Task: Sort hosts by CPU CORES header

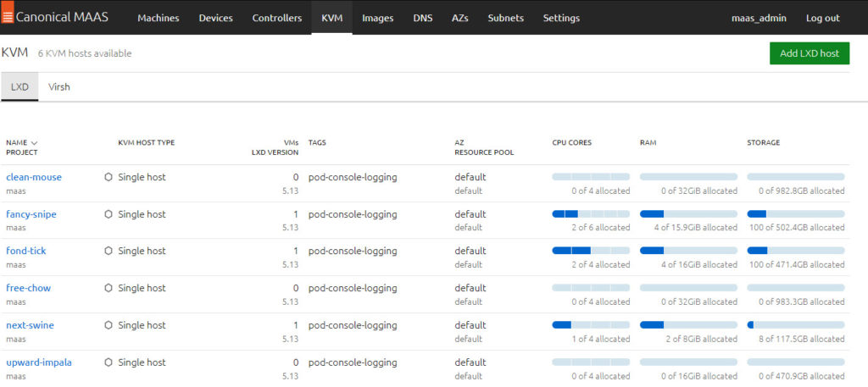Action: (572, 142)
